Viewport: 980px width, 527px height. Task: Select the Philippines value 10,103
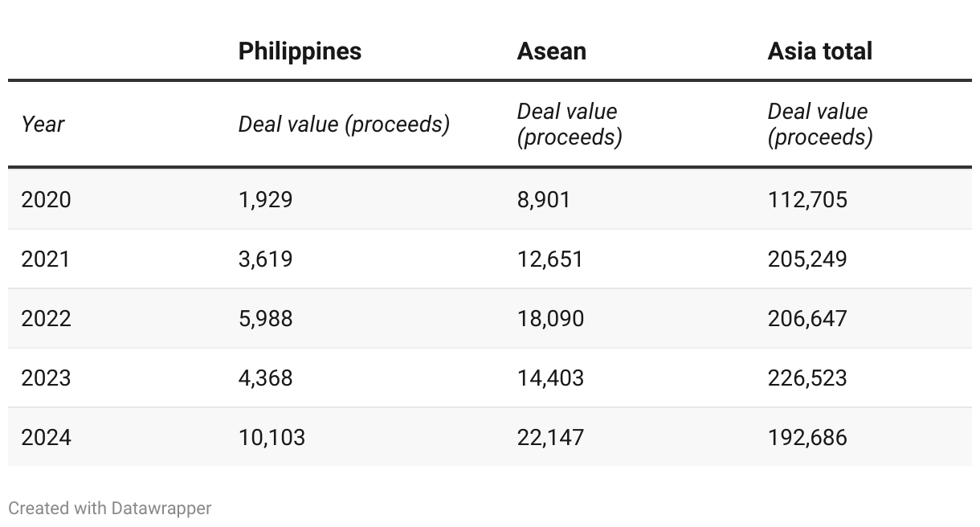coord(272,437)
